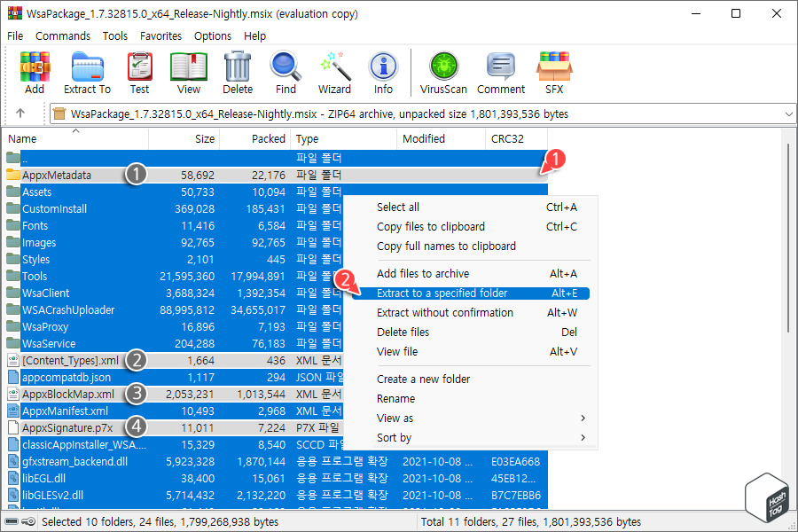Select the AppxBlockMap.xml file name
The height and width of the screenshot is (532, 798).
68,394
